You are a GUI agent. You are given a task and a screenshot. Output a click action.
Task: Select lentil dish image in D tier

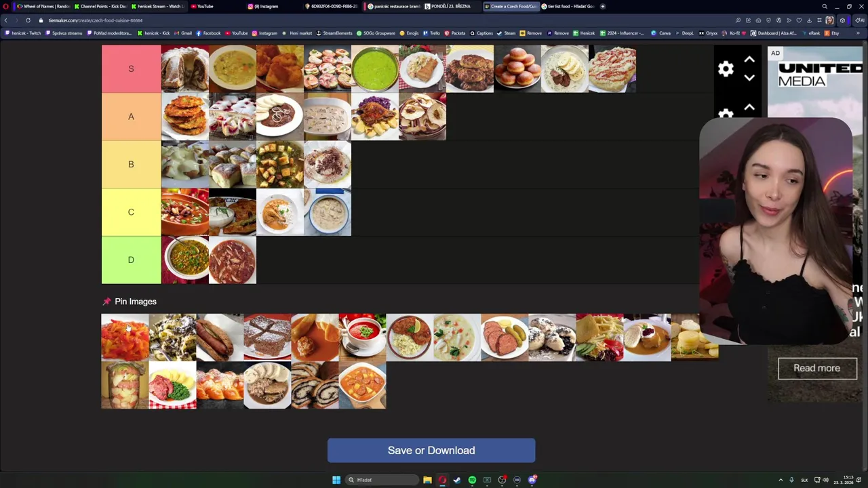[x=185, y=260]
